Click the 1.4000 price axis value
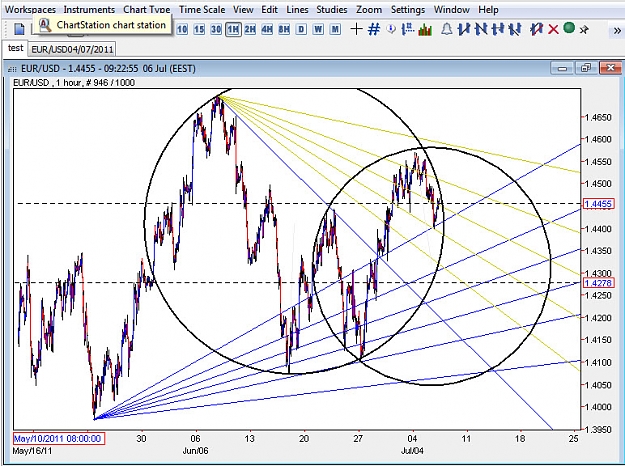625x466 pixels. [x=598, y=407]
